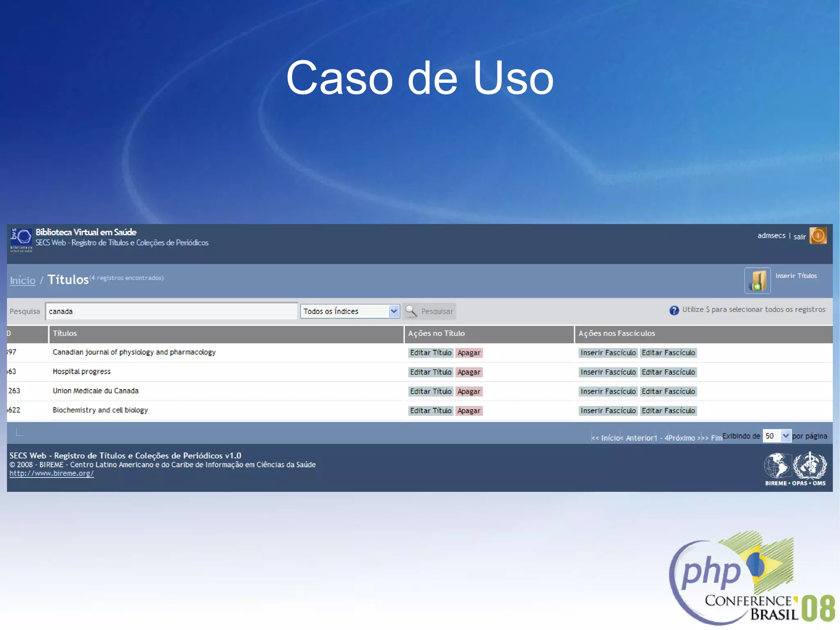Click the Ações nos Fascículos column header

tap(704, 334)
